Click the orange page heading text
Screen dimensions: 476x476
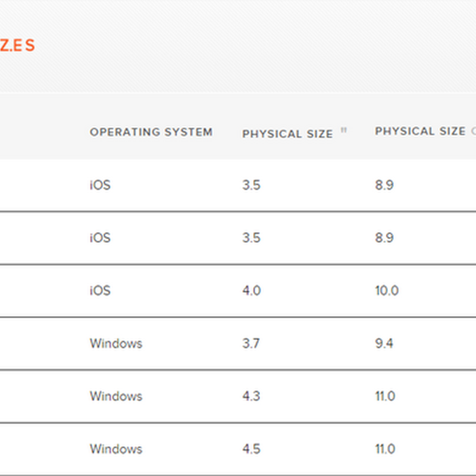[x=17, y=45]
